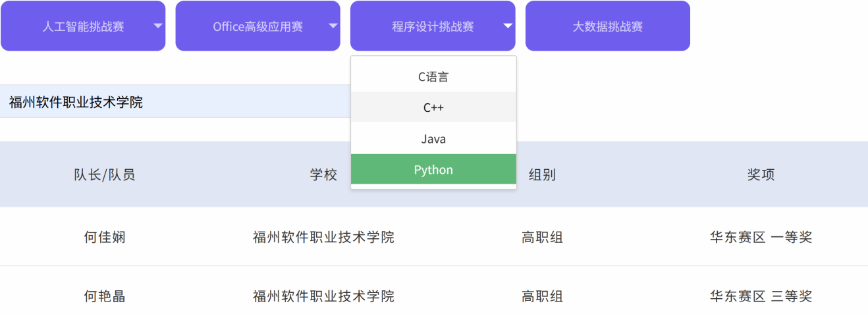Select the 何艳晶 name cell
The height and width of the screenshot is (316, 868).
[105, 296]
